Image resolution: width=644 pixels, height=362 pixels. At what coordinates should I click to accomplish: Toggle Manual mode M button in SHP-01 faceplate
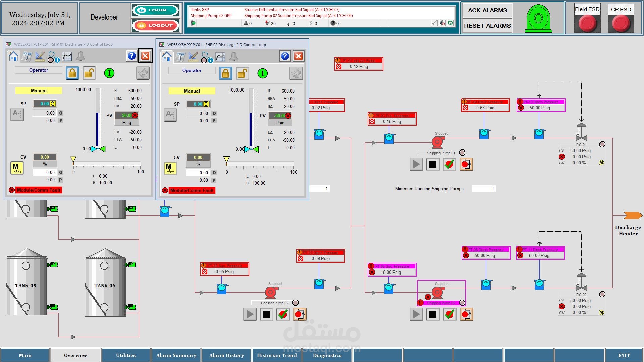(16, 168)
